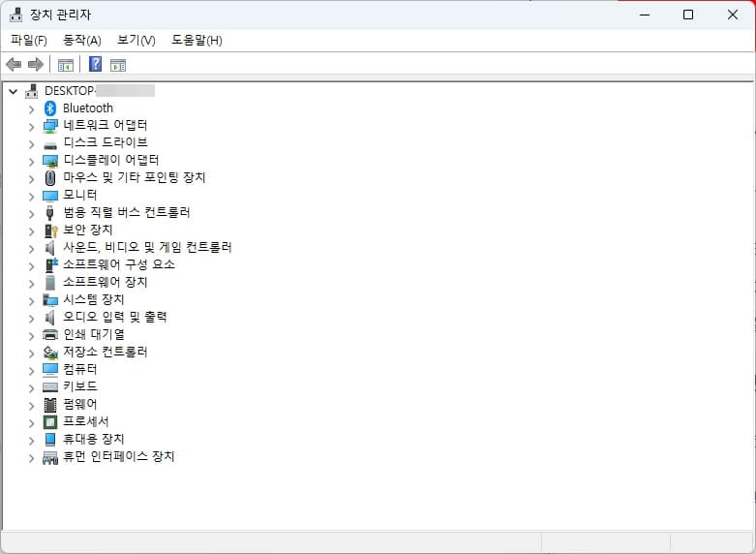Viewport: 756px width, 554px height.
Task: Expand the 디스플레이 어댑터 category
Action: tap(31, 162)
